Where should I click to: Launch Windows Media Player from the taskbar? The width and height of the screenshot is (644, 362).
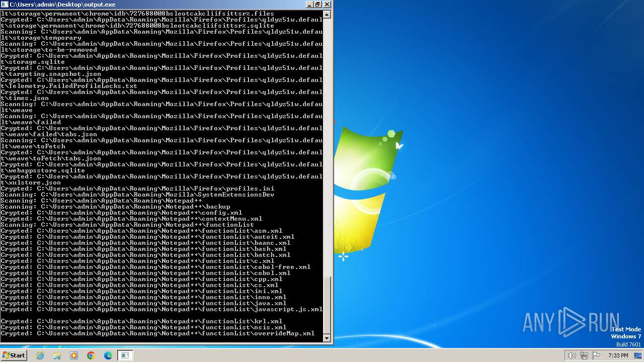pyautogui.click(x=74, y=355)
